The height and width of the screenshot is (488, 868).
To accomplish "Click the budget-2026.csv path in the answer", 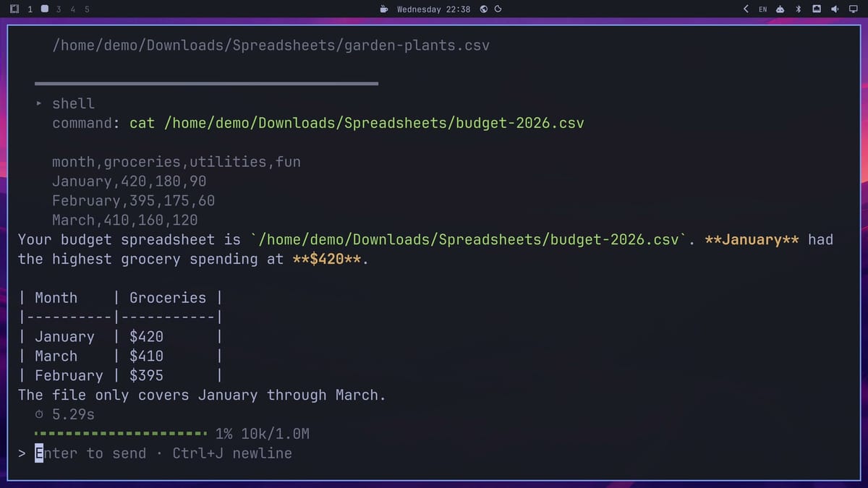I will coord(469,240).
